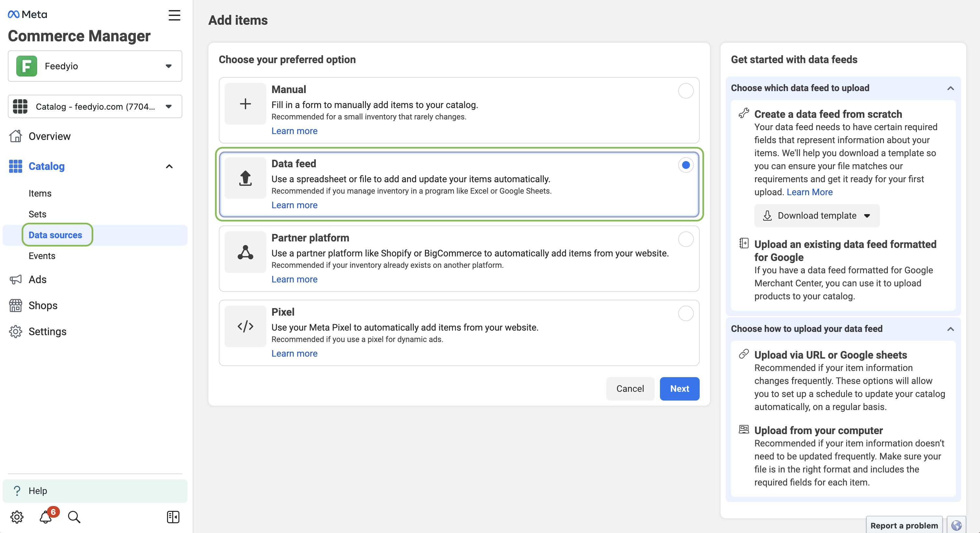This screenshot has height=533, width=980.
Task: Open the Feedyio business account dropdown
Action: [95, 66]
